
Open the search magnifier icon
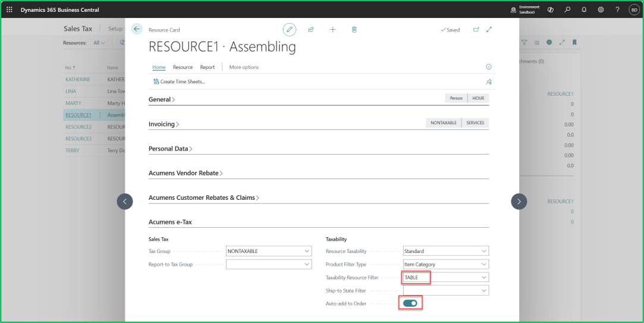567,10
